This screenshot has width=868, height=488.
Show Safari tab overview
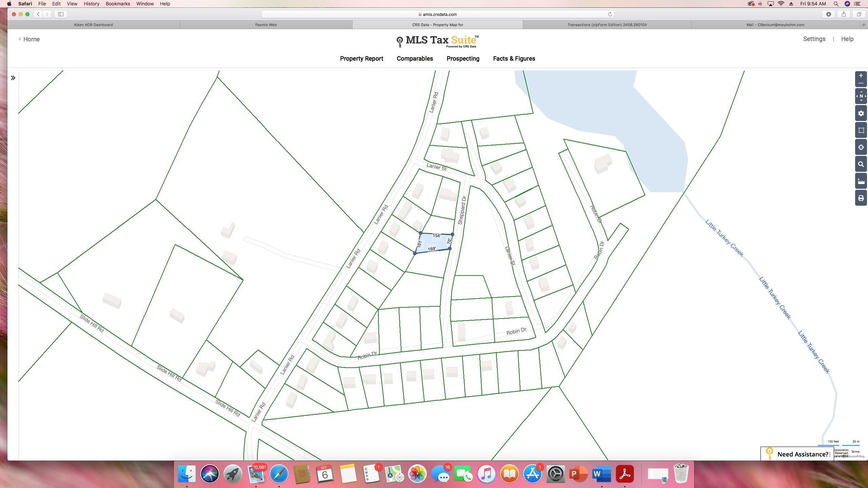tap(859, 14)
